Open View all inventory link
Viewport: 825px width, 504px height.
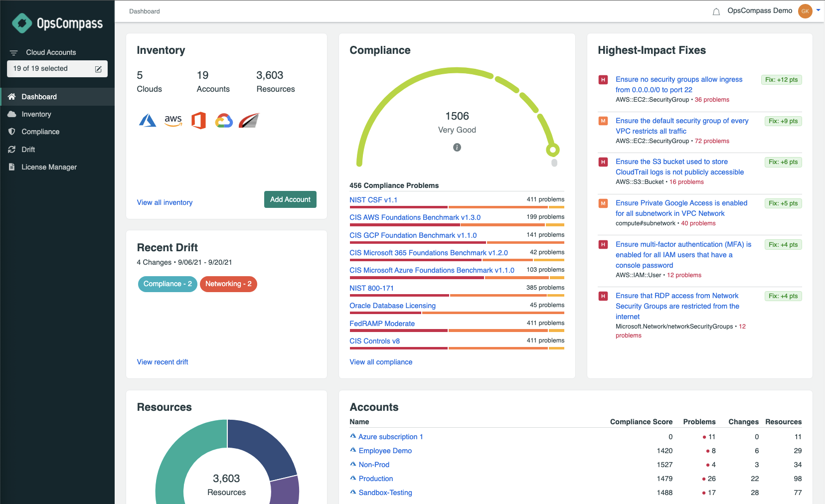165,202
